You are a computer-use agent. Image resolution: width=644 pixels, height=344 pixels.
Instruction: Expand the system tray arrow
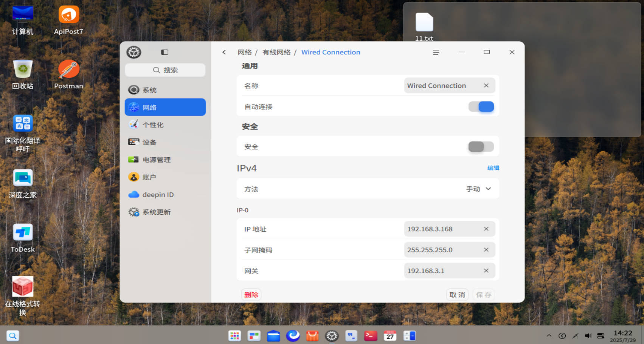click(x=549, y=335)
